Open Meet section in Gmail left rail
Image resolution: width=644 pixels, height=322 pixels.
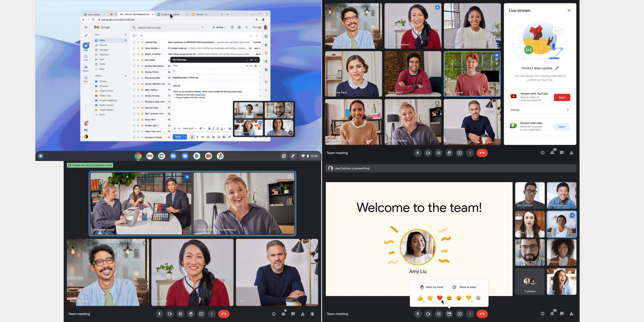coord(86,79)
